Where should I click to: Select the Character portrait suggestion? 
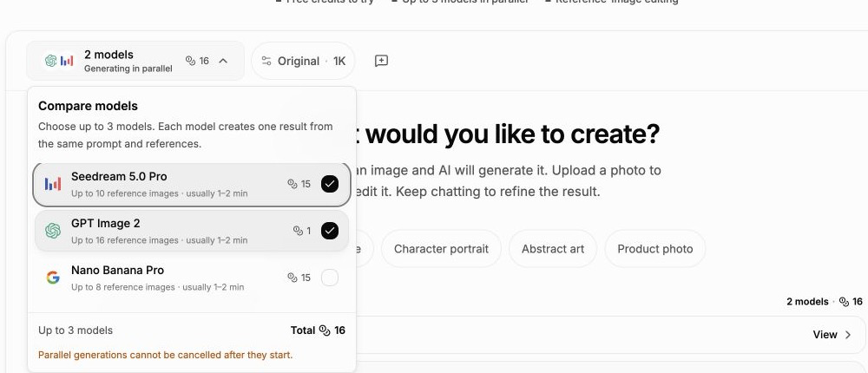pos(441,249)
